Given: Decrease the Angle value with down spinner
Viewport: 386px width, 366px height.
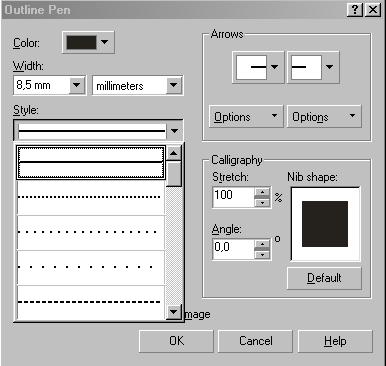Looking at the screenshot, I should pyautogui.click(x=263, y=255).
